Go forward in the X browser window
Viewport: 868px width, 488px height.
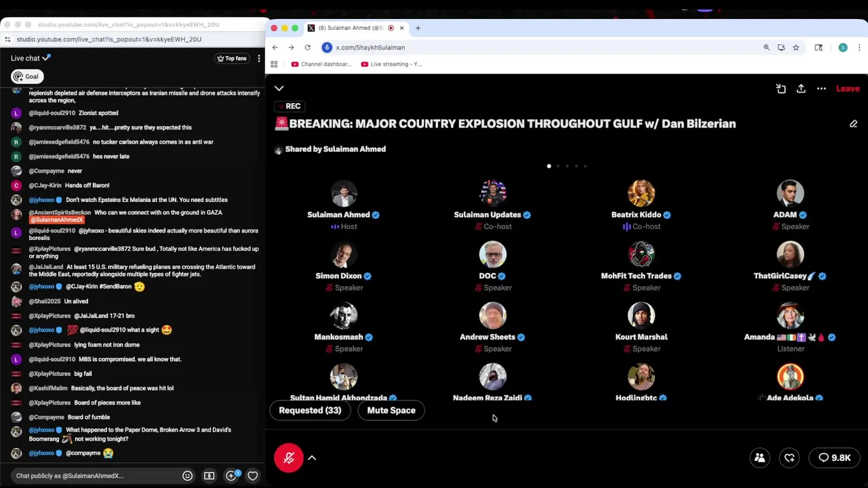pyautogui.click(x=291, y=47)
